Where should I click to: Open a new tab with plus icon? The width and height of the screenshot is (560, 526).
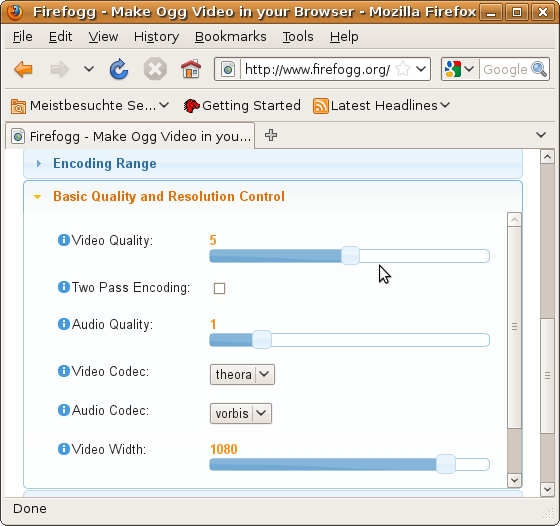coord(271,135)
